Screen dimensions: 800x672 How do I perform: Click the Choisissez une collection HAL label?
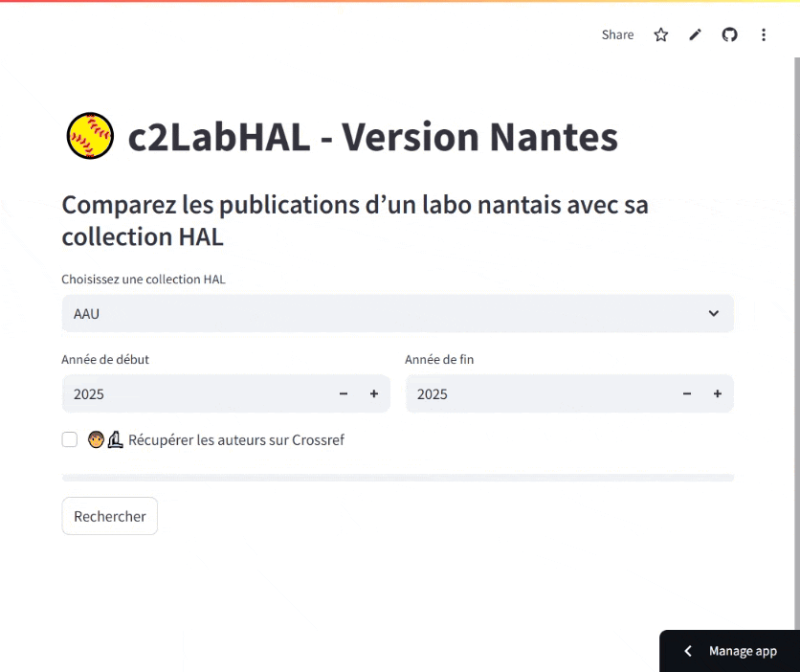pyautogui.click(x=144, y=280)
